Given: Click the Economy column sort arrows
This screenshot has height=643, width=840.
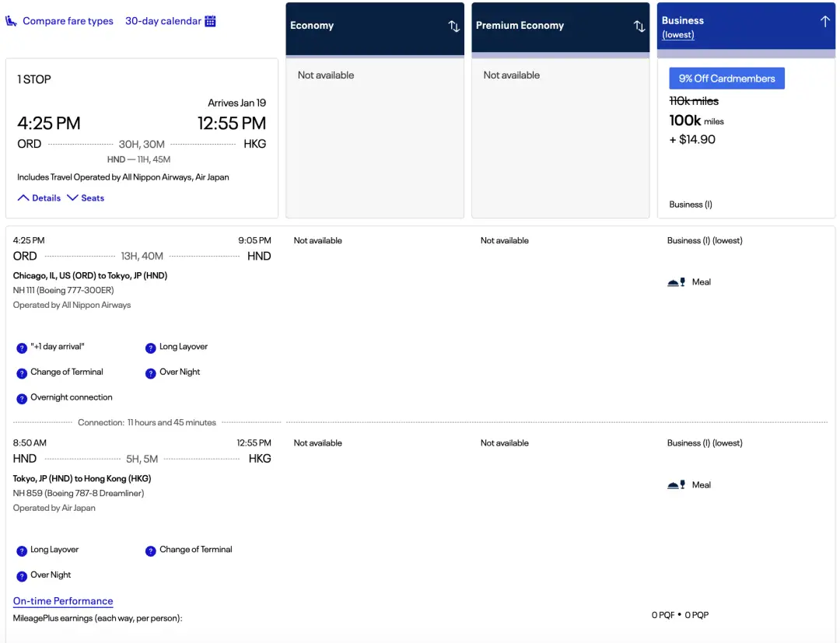Looking at the screenshot, I should [454, 26].
